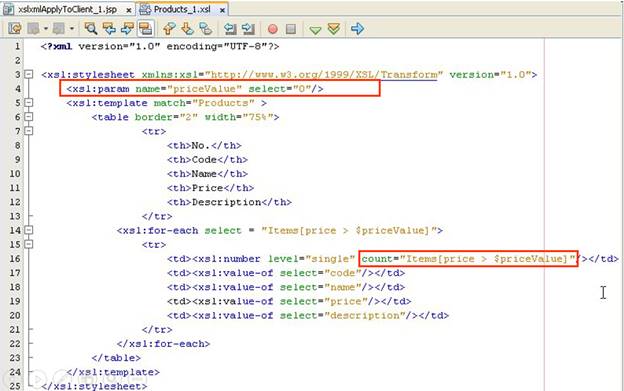Click the Find Selection magnifier icon
The height and width of the screenshot is (391, 624).
pos(91,28)
